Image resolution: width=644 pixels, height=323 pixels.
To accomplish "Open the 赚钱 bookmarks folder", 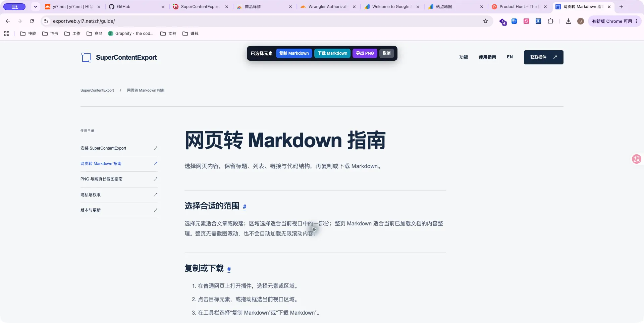I will tap(191, 34).
